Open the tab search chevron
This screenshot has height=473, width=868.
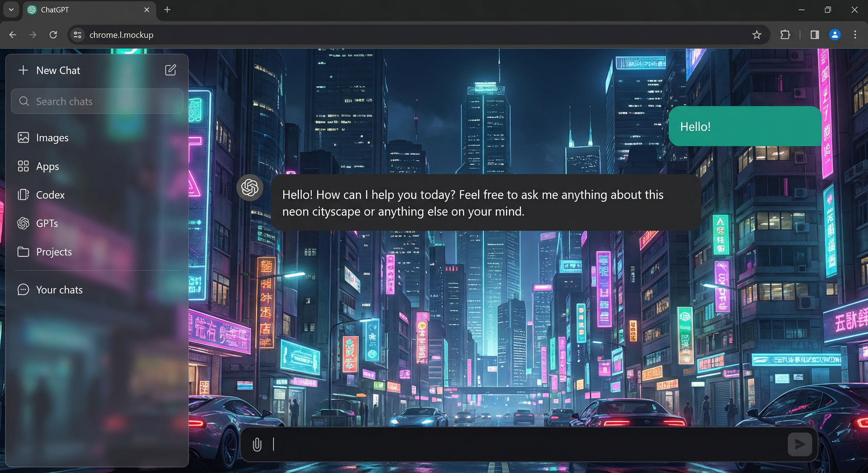pyautogui.click(x=11, y=10)
